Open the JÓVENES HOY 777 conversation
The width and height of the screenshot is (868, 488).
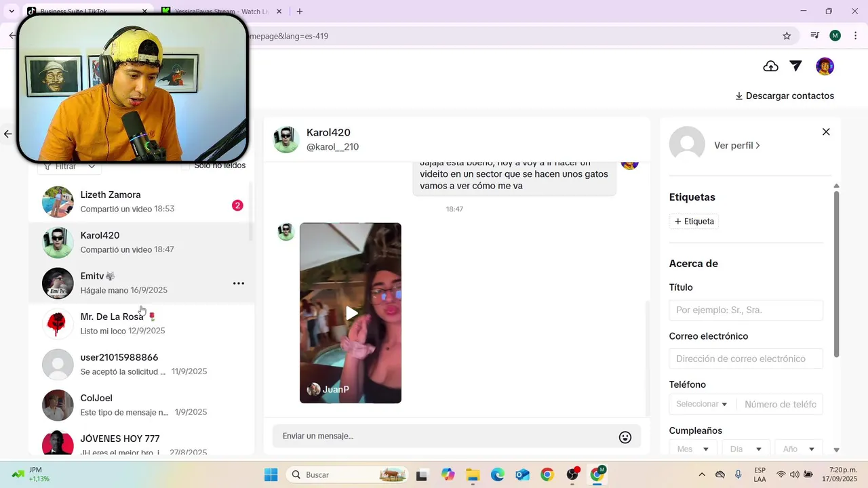[142, 441]
